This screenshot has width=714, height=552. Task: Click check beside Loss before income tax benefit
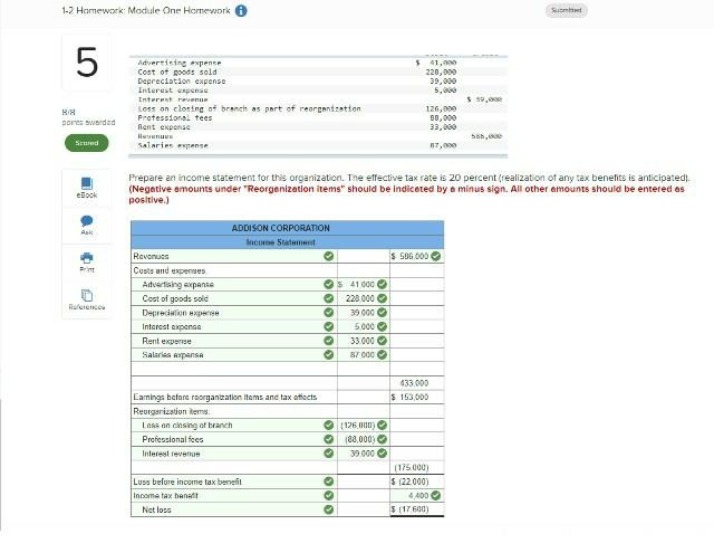328,481
